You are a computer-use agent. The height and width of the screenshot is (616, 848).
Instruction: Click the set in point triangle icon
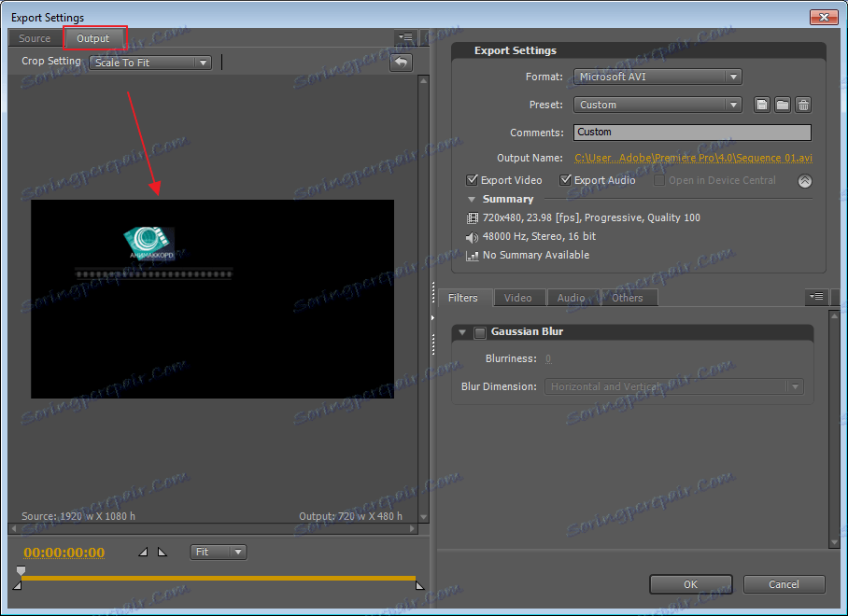pyautogui.click(x=143, y=552)
